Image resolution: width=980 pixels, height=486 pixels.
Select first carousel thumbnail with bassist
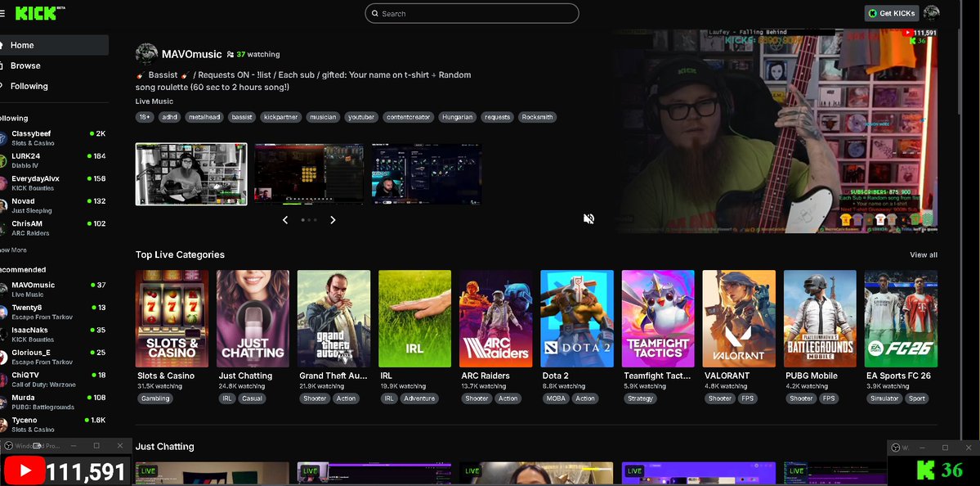point(191,174)
